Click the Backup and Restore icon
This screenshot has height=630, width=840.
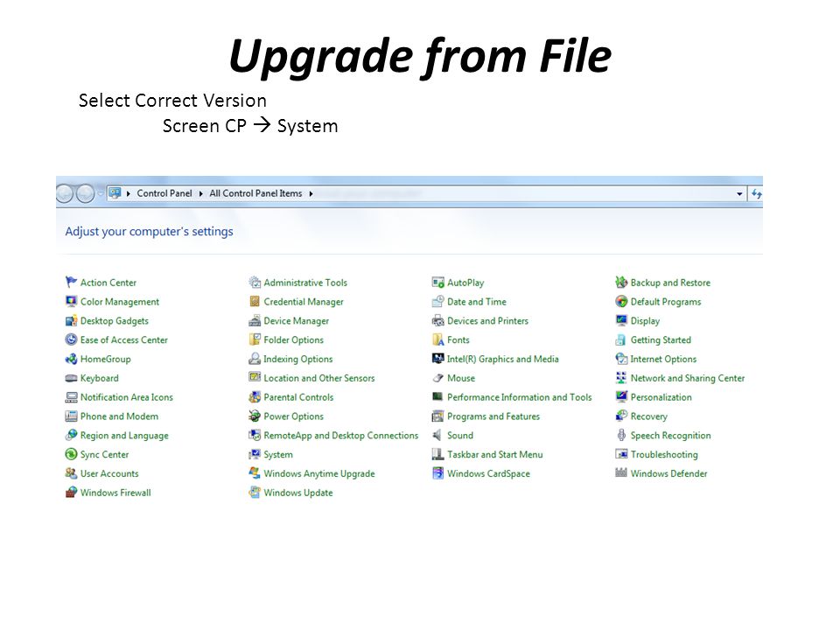(x=621, y=282)
